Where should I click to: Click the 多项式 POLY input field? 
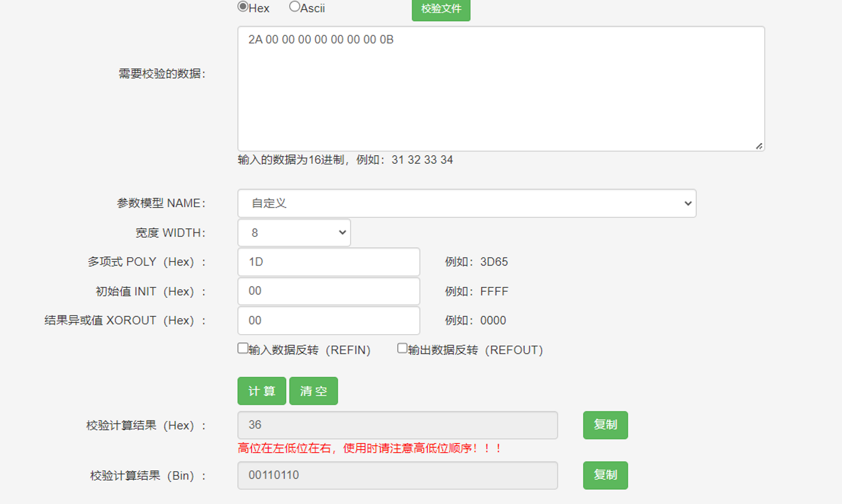coord(328,262)
